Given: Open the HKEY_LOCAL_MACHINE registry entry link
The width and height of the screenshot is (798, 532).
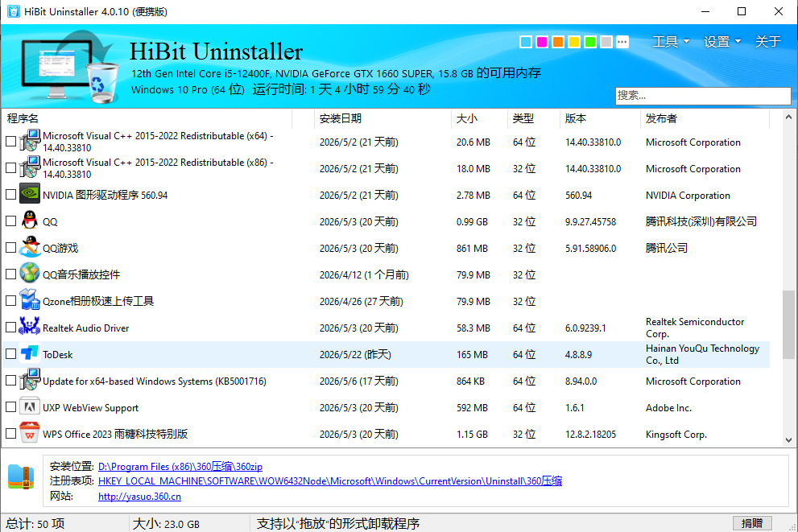Looking at the screenshot, I should coord(330,481).
